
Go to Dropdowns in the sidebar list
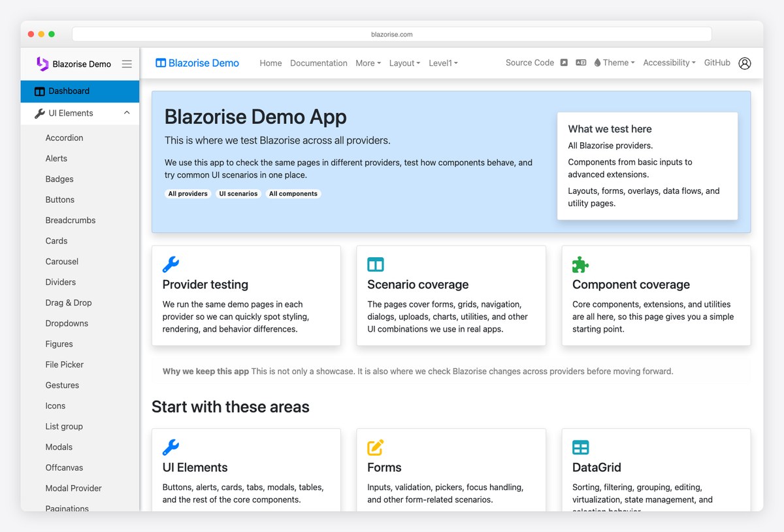(x=67, y=324)
